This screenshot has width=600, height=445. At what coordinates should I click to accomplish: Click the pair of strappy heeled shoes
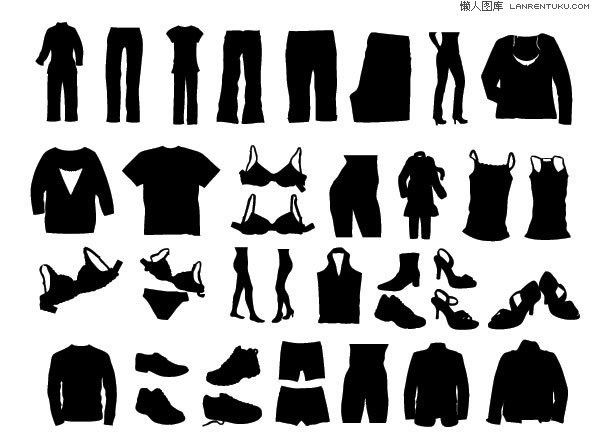point(534,300)
